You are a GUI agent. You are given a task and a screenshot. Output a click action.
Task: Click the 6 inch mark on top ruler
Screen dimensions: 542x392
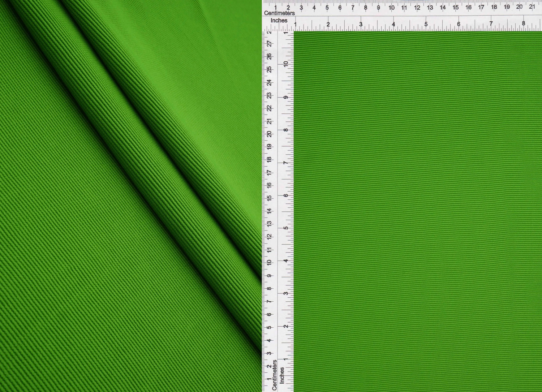[x=459, y=24]
